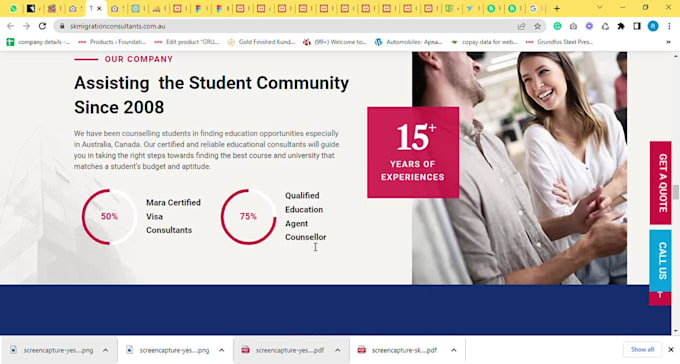Image resolution: width=680 pixels, height=364 pixels.
Task: Open a new browser tab
Action: pos(557,8)
